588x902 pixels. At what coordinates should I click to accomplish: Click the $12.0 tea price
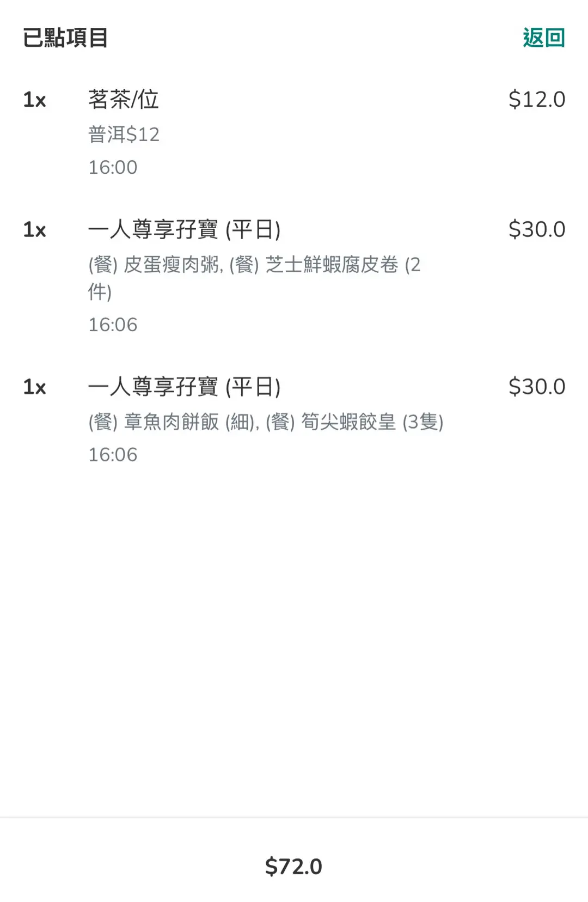536,100
